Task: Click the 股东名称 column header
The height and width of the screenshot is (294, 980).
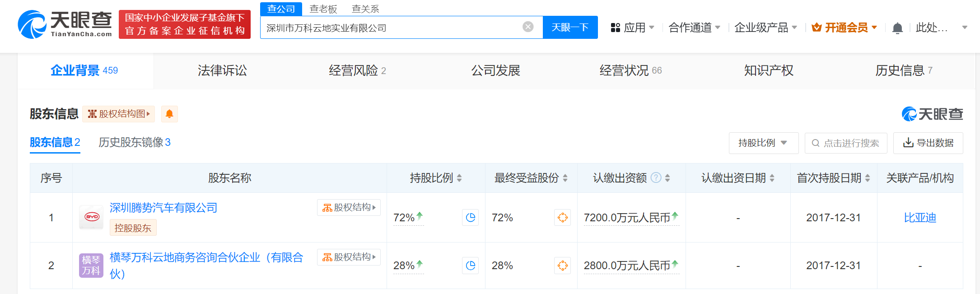Action: click(229, 178)
